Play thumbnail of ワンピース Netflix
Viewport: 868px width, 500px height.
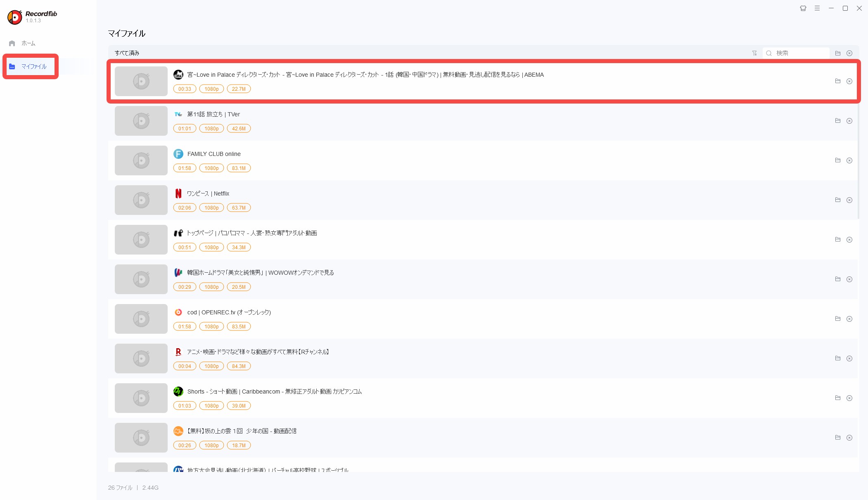point(141,200)
